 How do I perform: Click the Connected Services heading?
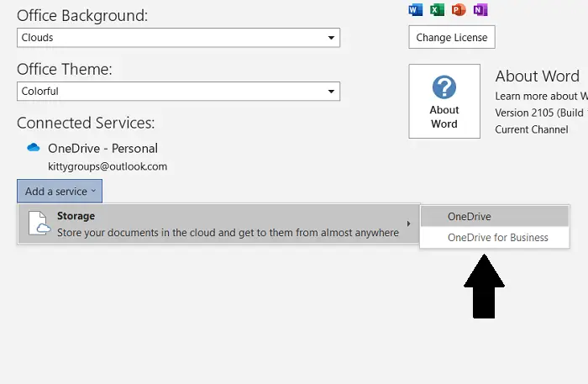coord(86,123)
